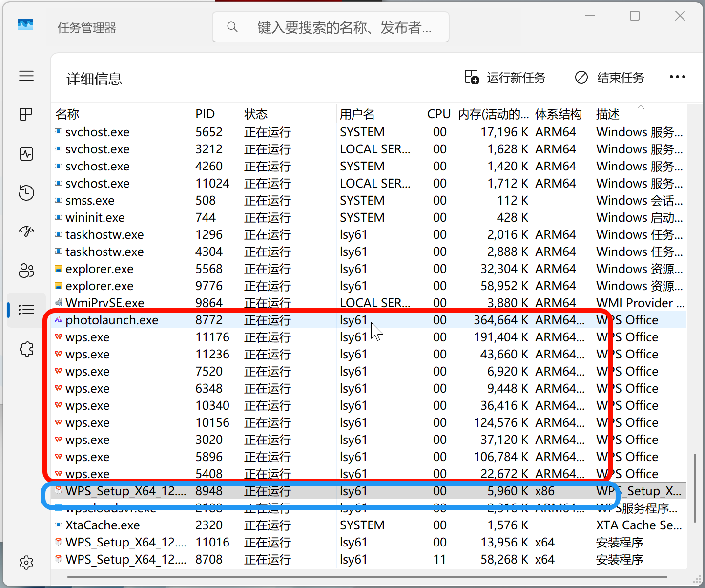Screen dimensions: 705x588
Task: Click the WmiPrvSE.exe process icon
Action: 59,303
